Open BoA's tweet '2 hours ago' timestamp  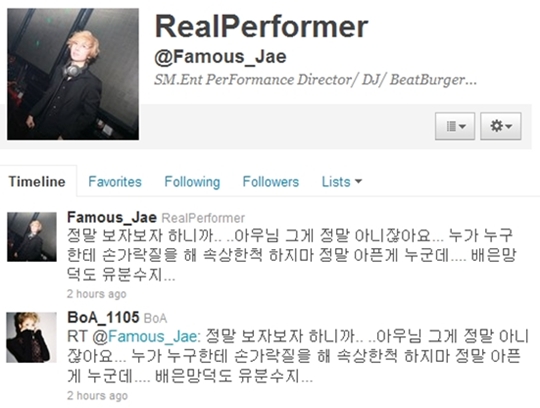point(97,396)
